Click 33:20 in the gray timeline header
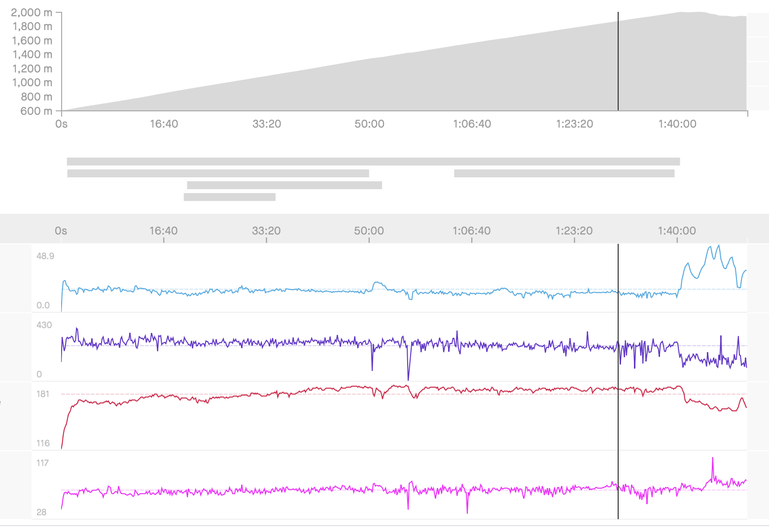Image resolution: width=769 pixels, height=532 pixels. pyautogui.click(x=266, y=231)
